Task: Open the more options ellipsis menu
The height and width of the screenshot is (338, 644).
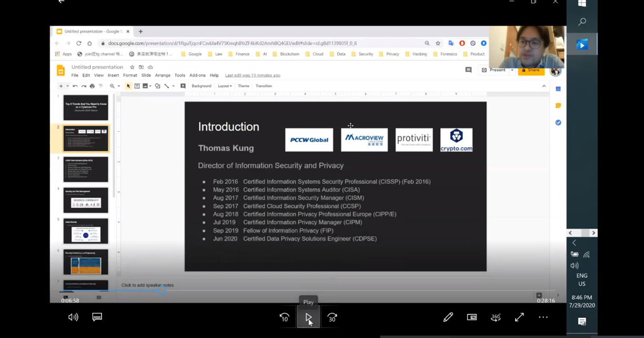Action: pos(543,317)
